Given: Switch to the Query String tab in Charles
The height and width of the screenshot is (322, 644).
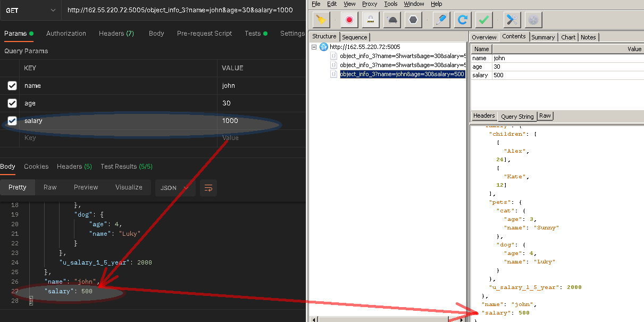Looking at the screenshot, I should tap(517, 116).
